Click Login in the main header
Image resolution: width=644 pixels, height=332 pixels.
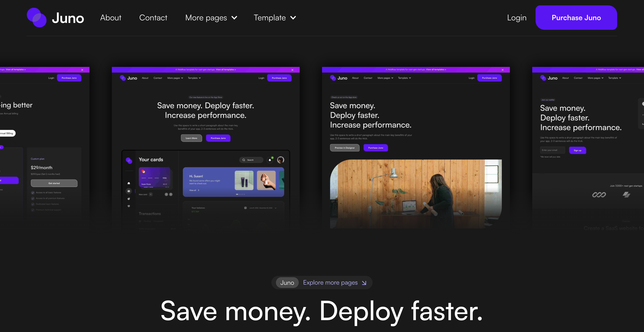(x=517, y=17)
